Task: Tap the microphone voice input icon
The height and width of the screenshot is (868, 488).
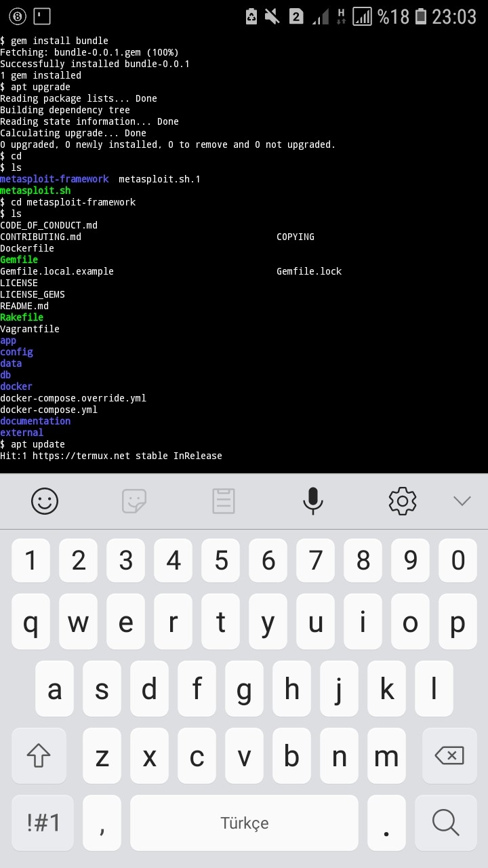Action: pyautogui.click(x=312, y=501)
